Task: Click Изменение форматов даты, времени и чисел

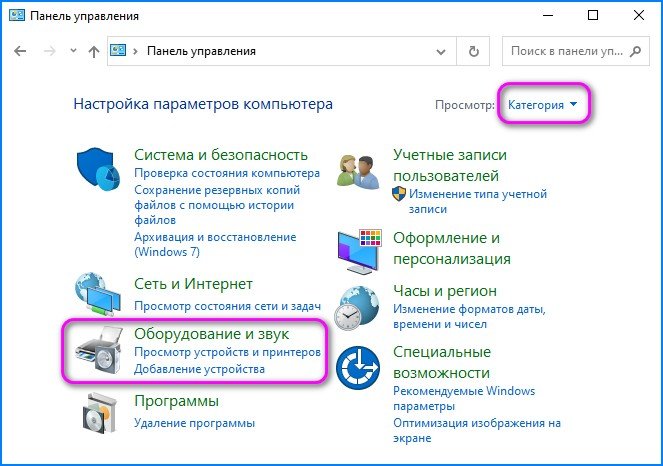Action: pyautogui.click(x=469, y=317)
